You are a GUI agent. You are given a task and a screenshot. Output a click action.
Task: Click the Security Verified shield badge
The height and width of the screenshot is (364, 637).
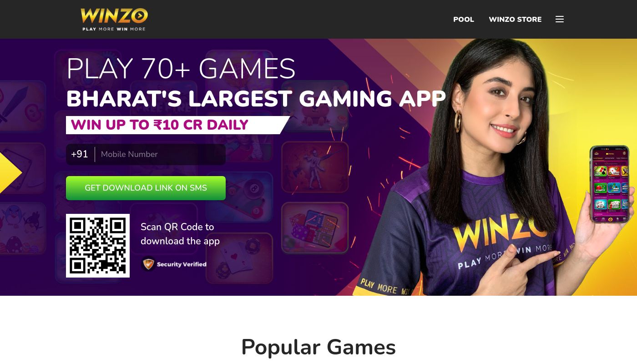(174, 264)
